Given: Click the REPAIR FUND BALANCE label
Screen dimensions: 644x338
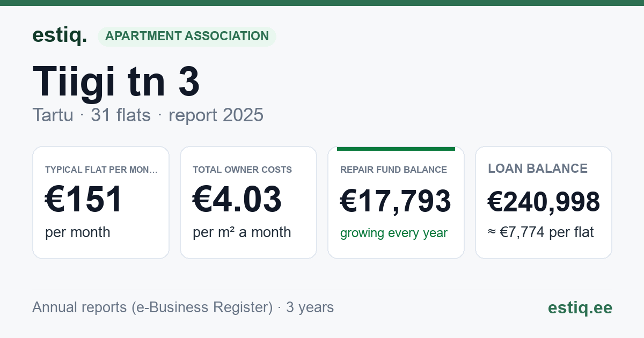Looking at the screenshot, I should [393, 170].
